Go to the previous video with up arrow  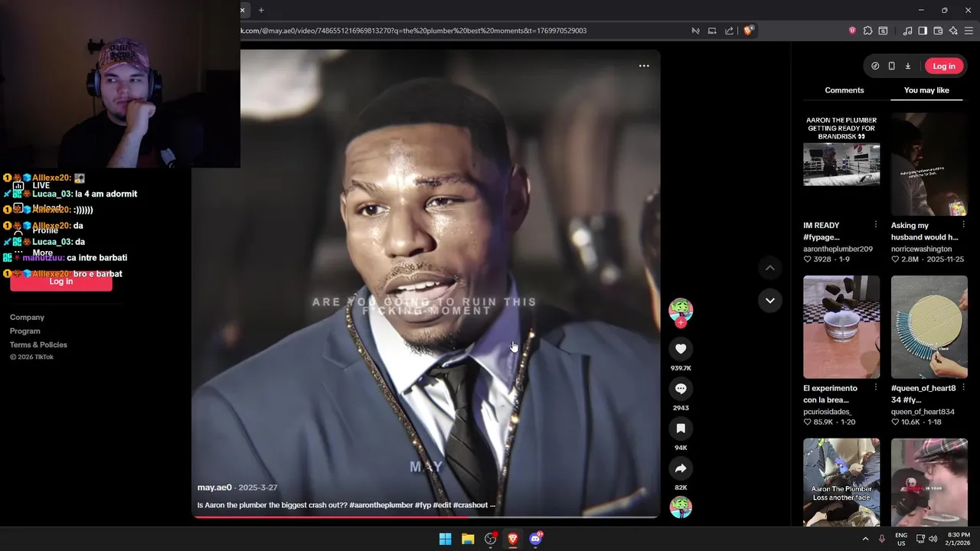click(770, 268)
